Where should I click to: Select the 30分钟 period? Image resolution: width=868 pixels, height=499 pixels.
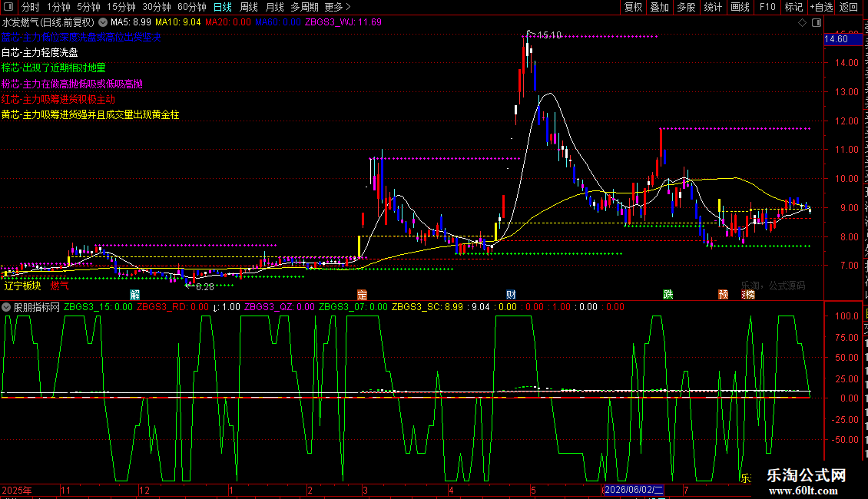tap(157, 7)
